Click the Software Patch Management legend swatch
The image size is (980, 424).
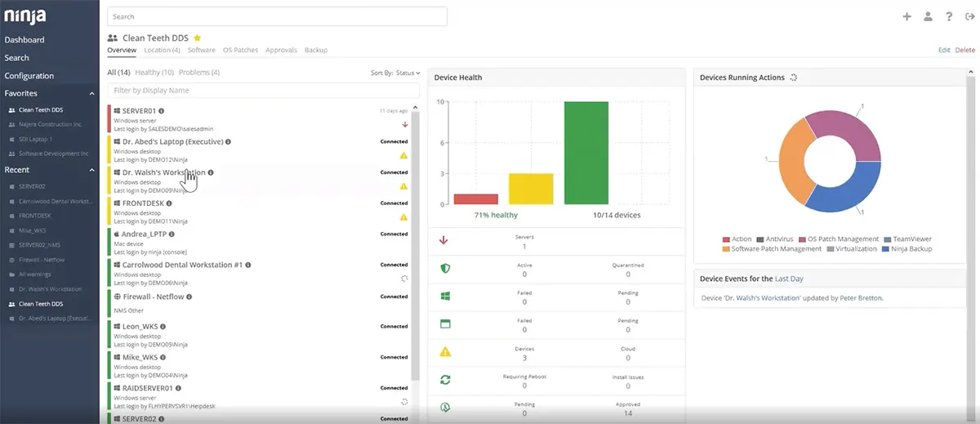coord(725,248)
